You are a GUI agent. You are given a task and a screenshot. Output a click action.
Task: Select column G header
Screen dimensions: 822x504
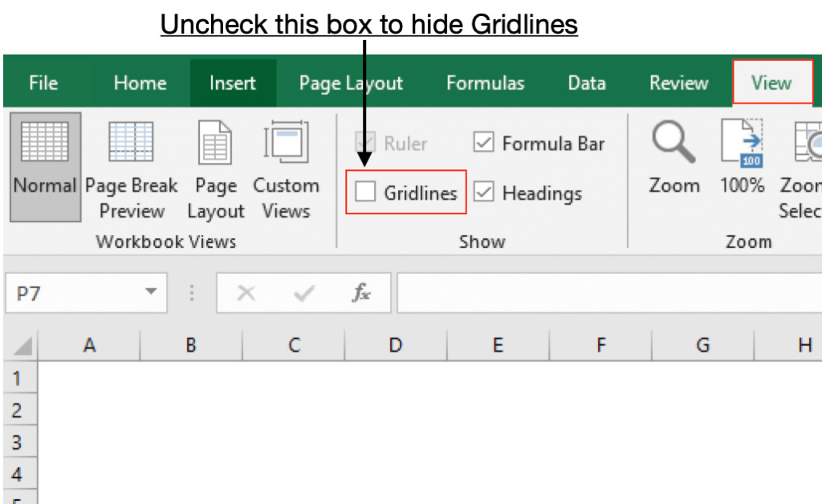tap(702, 345)
